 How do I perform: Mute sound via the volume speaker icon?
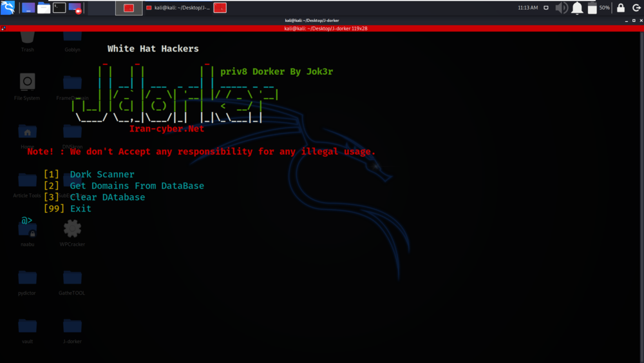point(562,7)
